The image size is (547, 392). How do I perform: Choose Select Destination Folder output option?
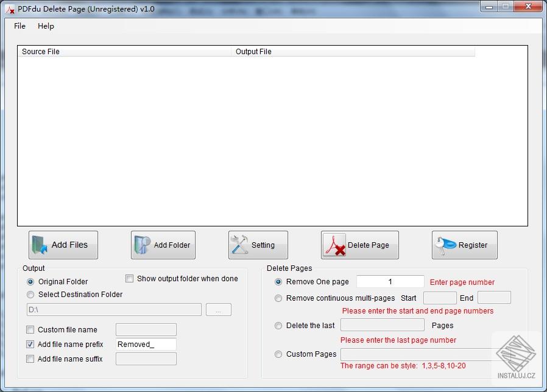(30, 295)
